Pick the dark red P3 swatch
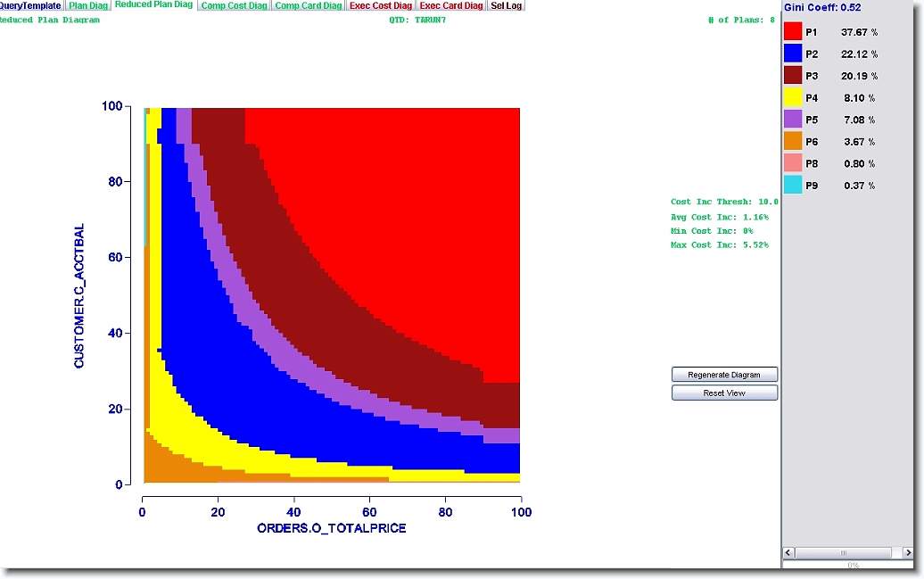The image size is (924, 579). (x=793, y=76)
